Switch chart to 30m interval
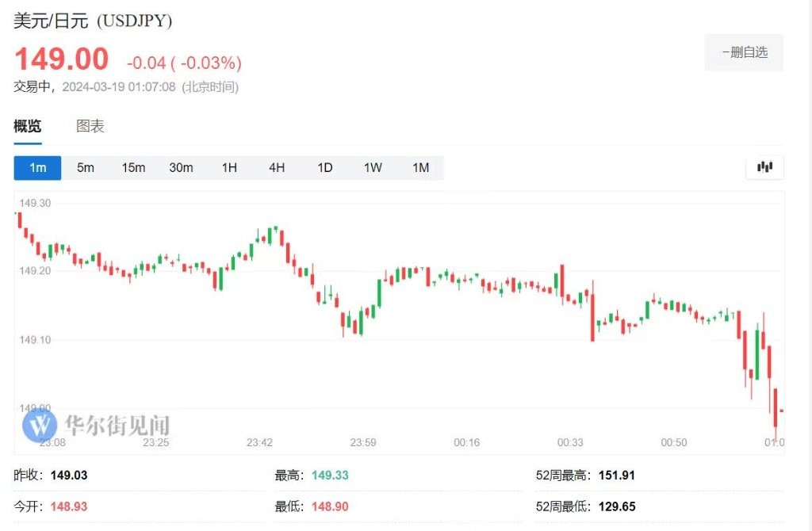Screen dimensions: 812x531 [181, 167]
